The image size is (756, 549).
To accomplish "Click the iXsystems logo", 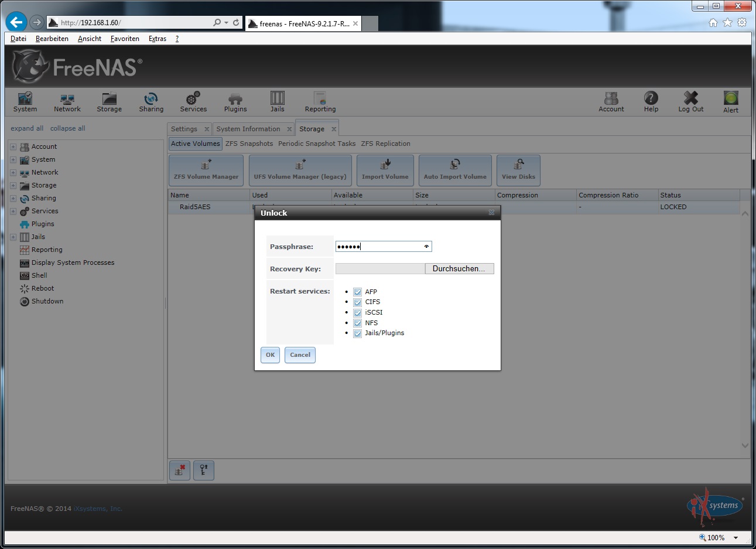I will (x=715, y=506).
